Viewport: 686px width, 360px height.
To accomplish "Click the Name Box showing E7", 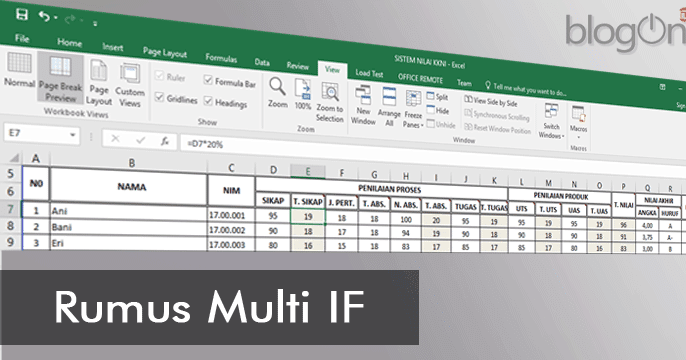I will click(36, 133).
